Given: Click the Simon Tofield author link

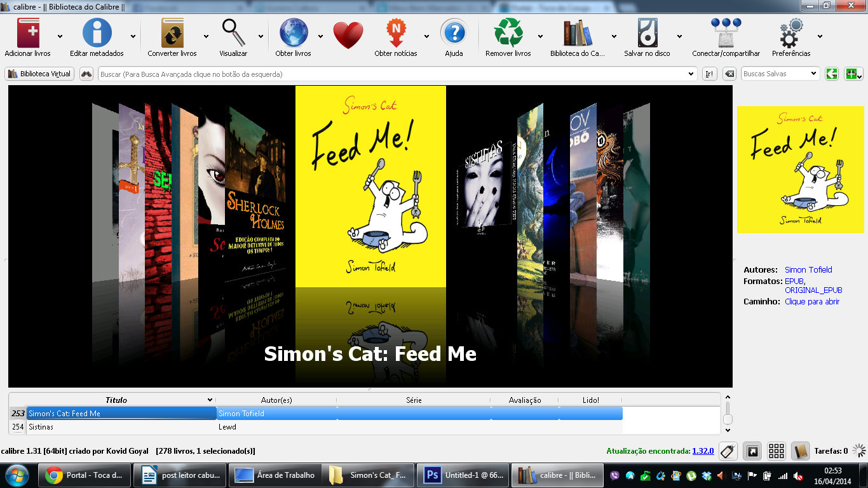Looking at the screenshot, I should [808, 269].
